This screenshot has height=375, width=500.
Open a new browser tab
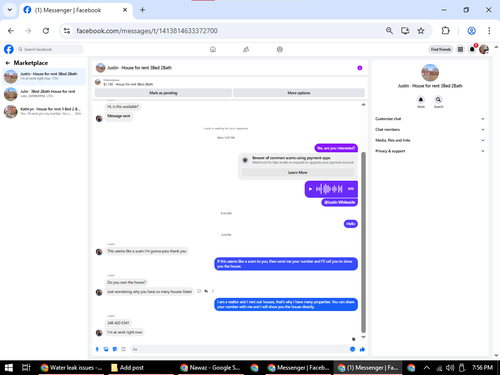[x=142, y=10]
